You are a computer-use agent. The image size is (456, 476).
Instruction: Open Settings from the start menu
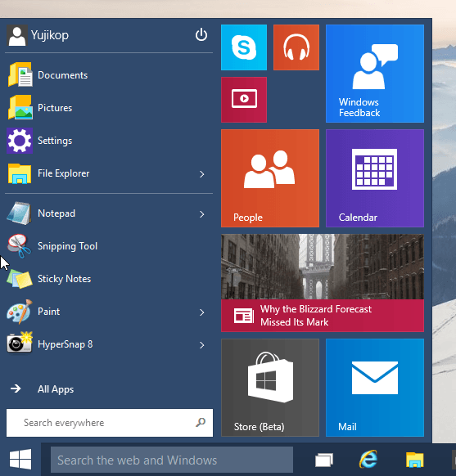109,141
